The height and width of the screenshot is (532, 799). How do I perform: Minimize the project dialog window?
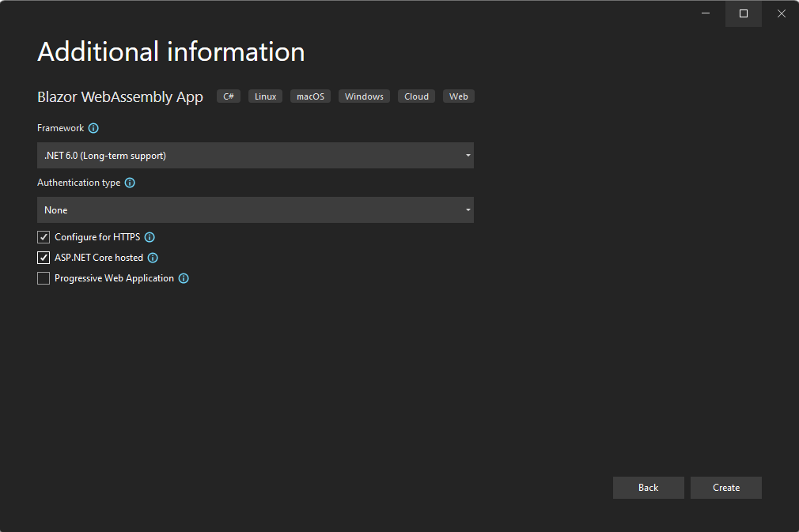(x=706, y=13)
